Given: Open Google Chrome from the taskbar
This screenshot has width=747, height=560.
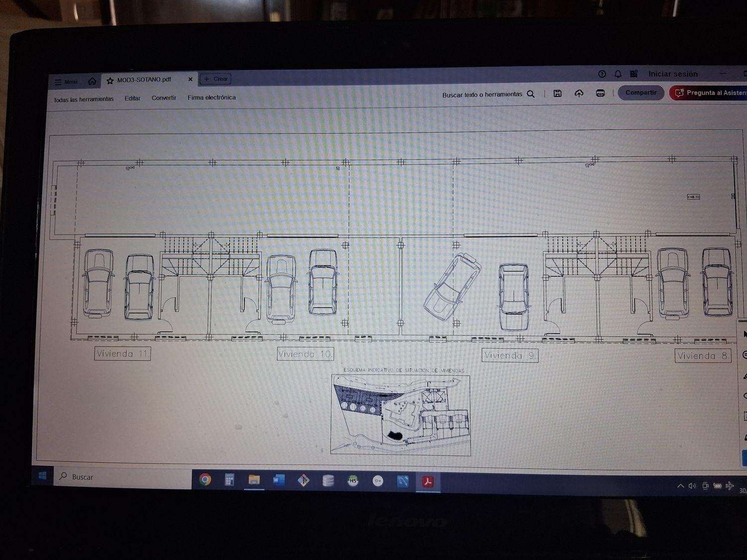Looking at the screenshot, I should [205, 480].
